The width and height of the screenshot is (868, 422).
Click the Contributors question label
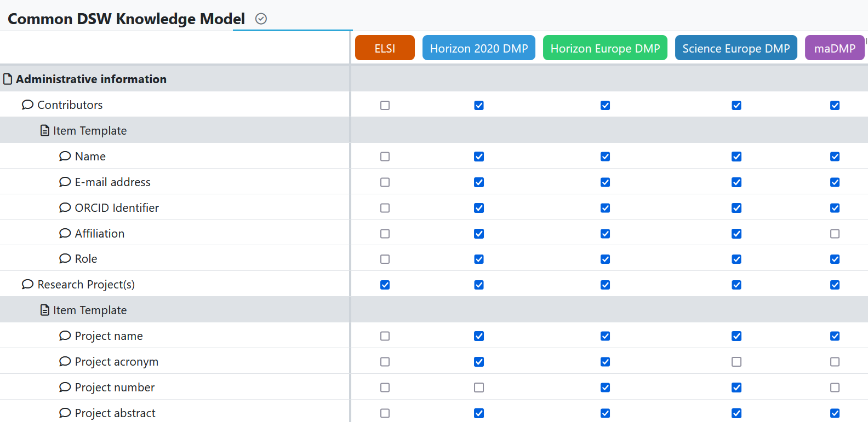coord(70,105)
